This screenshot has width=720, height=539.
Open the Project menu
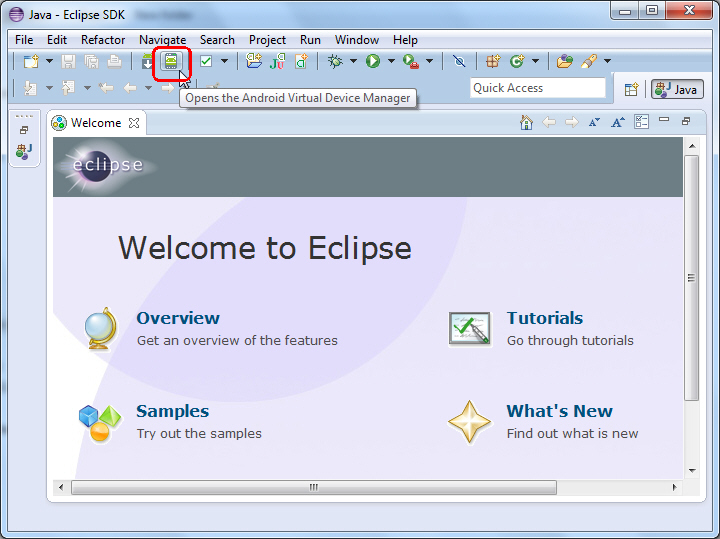(x=267, y=40)
